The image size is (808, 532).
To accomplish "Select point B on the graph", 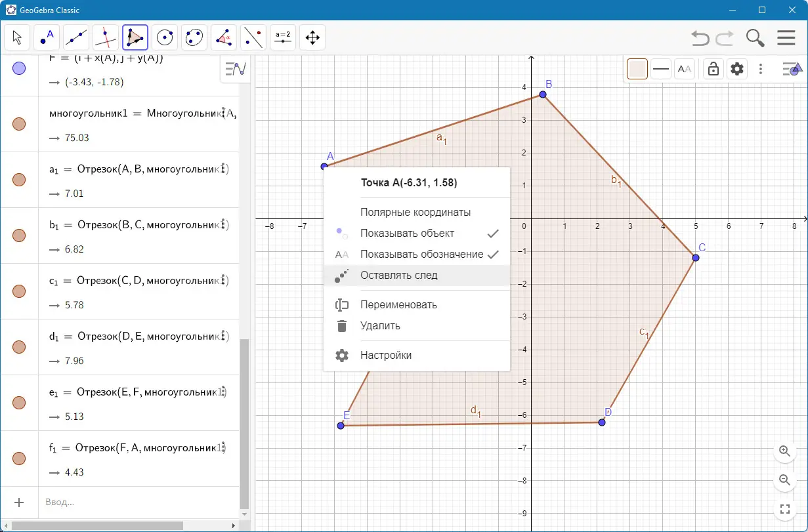I will [543, 94].
